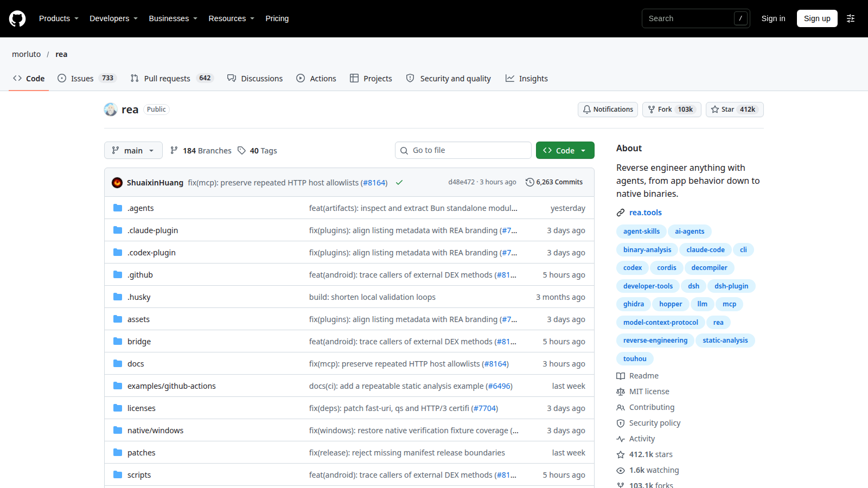
Task: Open the ShuaixinHuang avatar
Action: 117,183
